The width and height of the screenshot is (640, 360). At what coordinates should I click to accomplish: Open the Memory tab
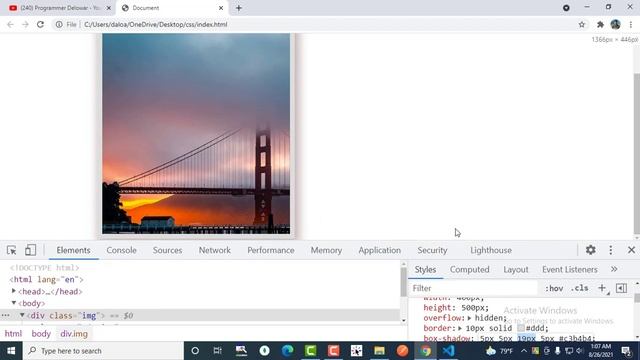pyautogui.click(x=326, y=250)
